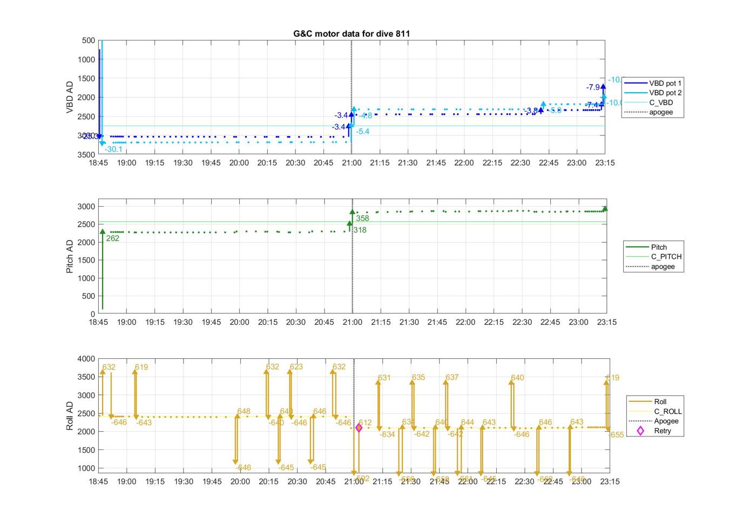Click the "-7.9" data label in the VBD plot
This screenshot has width=756, height=532.
point(593,87)
